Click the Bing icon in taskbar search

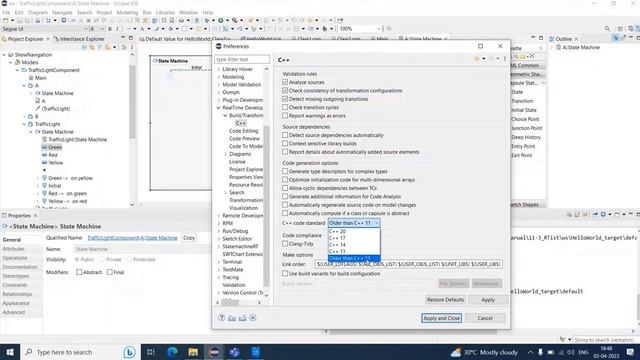(x=129, y=352)
